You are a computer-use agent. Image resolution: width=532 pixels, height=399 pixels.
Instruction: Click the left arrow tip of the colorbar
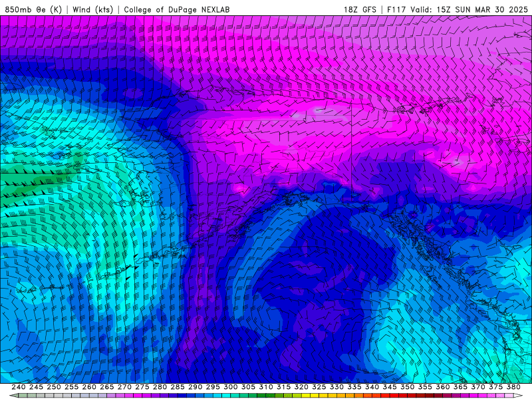pyautogui.click(x=13, y=396)
